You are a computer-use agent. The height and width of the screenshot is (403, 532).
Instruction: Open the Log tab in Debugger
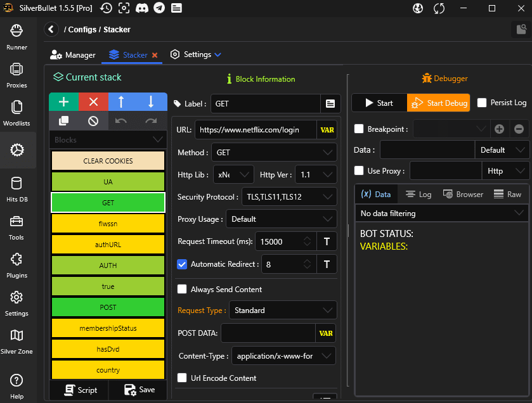click(x=418, y=195)
